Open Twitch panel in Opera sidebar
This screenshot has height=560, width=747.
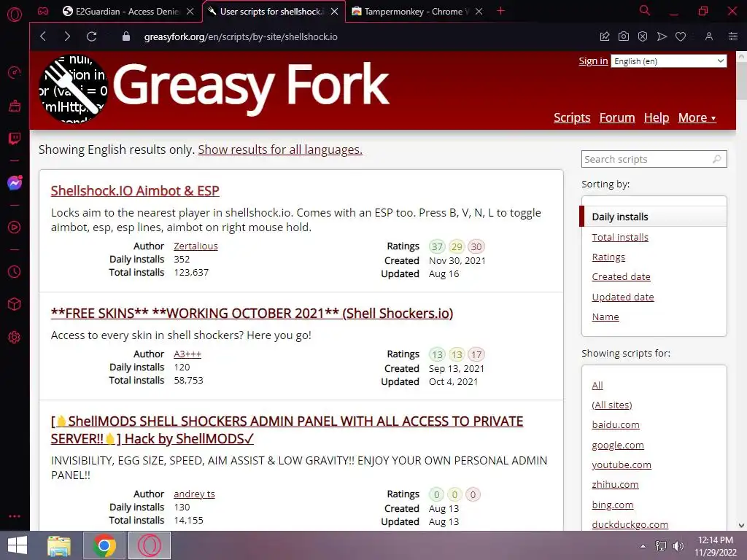pyautogui.click(x=15, y=139)
